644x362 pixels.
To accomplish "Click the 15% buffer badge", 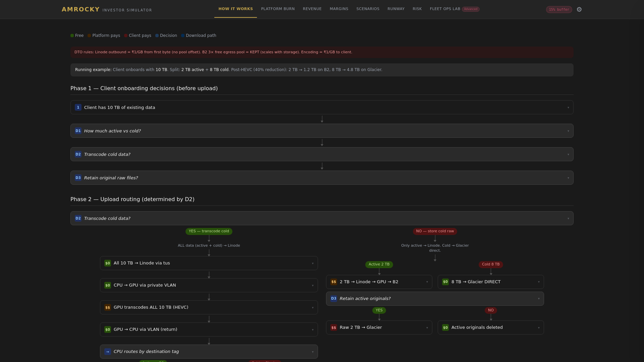I will coord(559,9).
